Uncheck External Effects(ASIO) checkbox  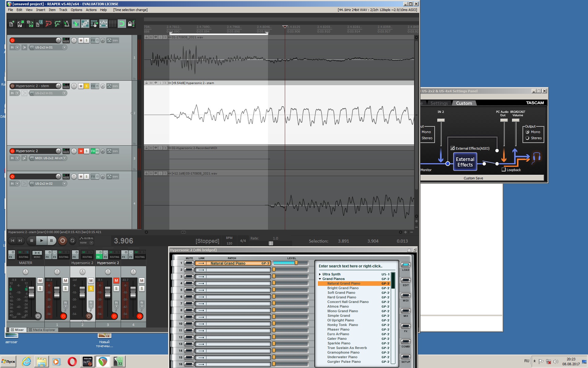click(x=452, y=148)
